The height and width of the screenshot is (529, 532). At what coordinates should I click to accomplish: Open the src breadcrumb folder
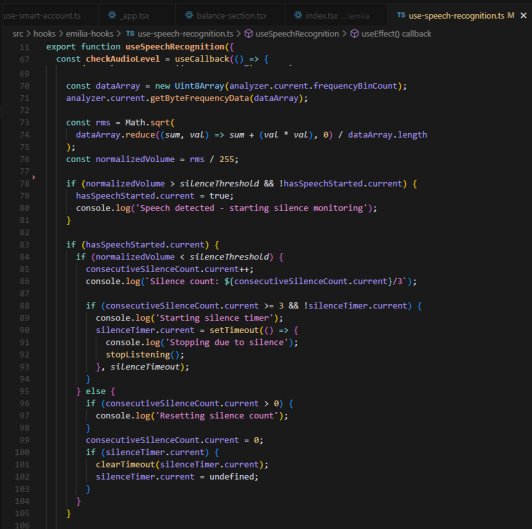point(18,34)
